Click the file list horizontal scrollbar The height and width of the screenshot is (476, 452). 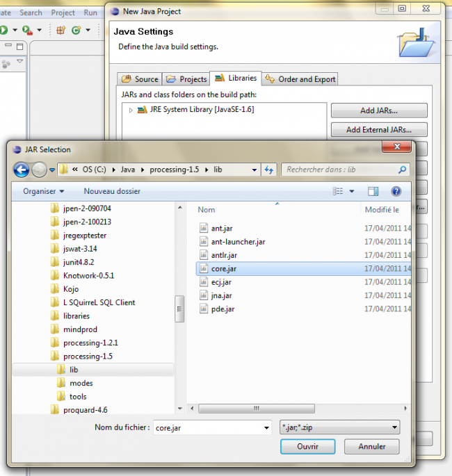click(257, 409)
